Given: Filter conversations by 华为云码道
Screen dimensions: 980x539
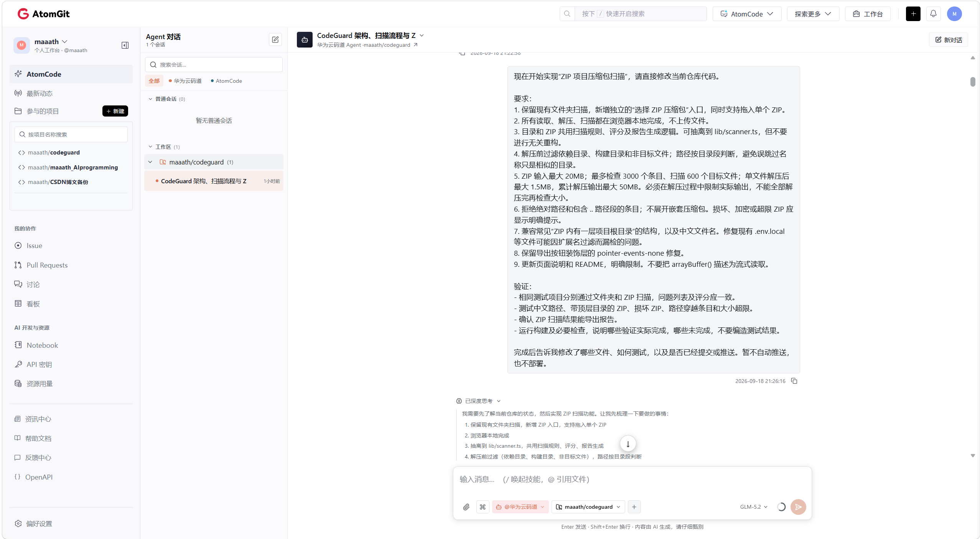Looking at the screenshot, I should coord(185,81).
